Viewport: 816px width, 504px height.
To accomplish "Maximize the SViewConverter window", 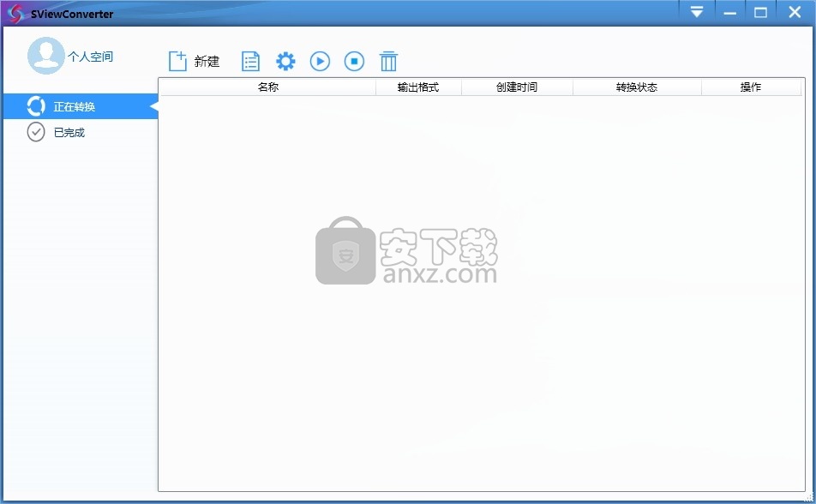I will click(x=760, y=12).
